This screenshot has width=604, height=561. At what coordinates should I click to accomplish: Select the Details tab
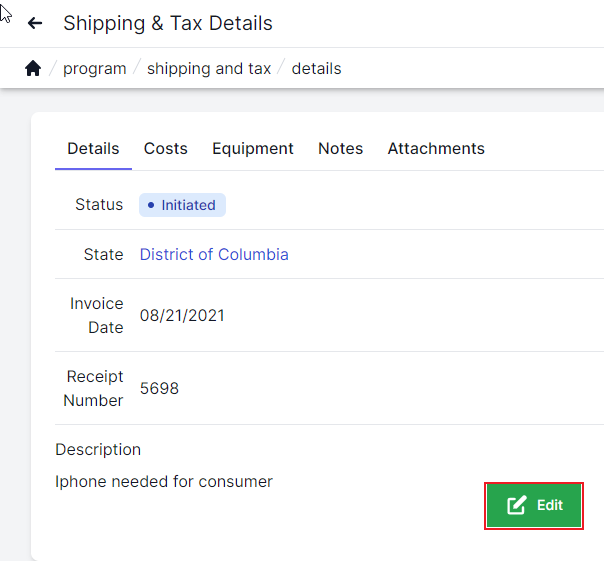click(x=93, y=148)
